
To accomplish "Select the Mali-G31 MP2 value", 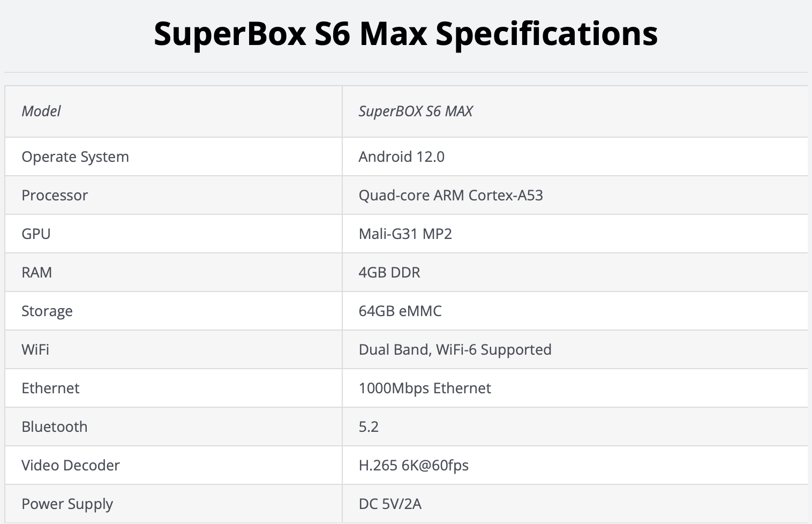I will pos(405,234).
